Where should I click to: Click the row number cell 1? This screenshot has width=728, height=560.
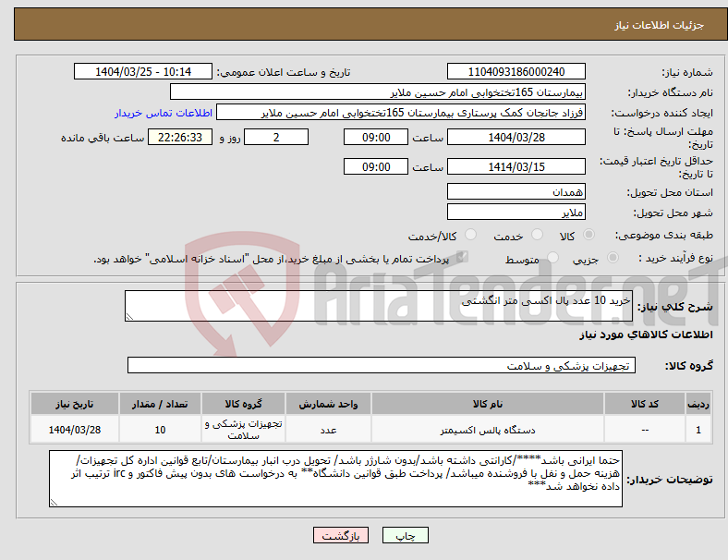pos(698,430)
